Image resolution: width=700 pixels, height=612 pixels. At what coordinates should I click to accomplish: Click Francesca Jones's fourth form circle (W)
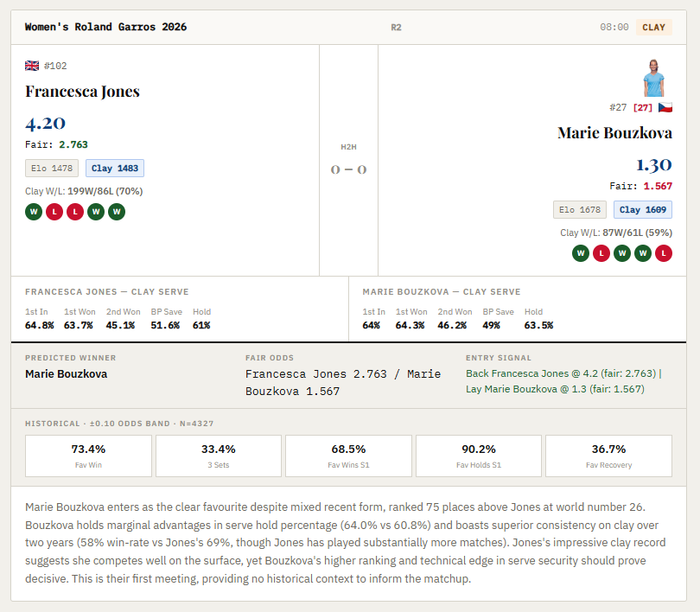tap(96, 212)
